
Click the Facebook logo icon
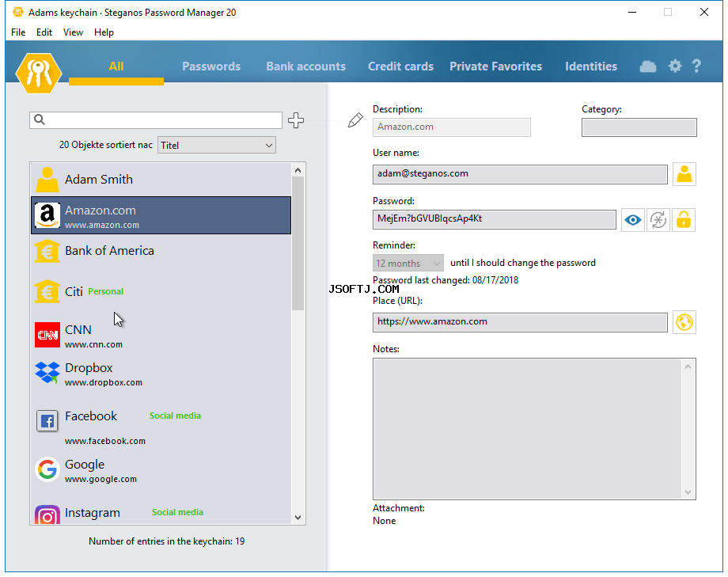(x=47, y=421)
